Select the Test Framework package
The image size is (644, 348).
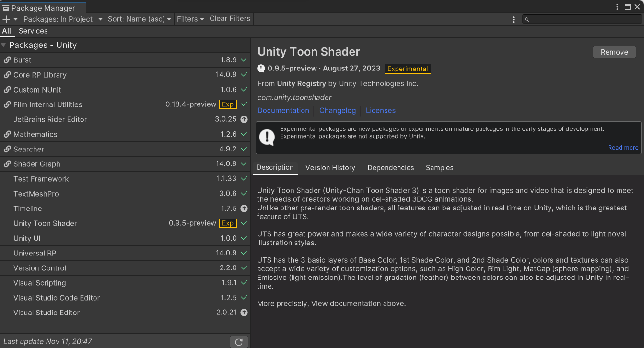125,179
